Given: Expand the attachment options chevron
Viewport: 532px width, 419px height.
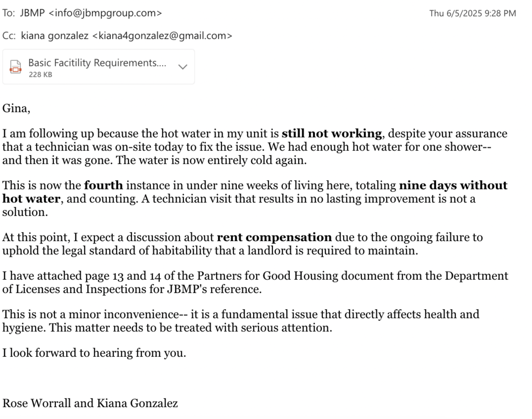Looking at the screenshot, I should [x=183, y=67].
